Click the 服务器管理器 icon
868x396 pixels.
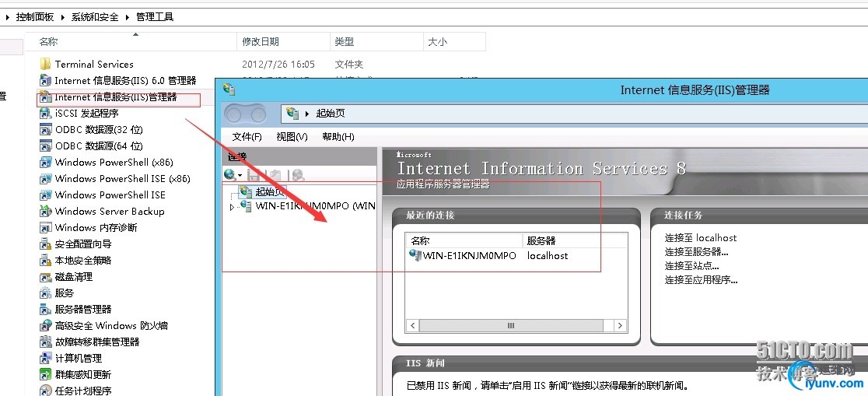[x=46, y=309]
